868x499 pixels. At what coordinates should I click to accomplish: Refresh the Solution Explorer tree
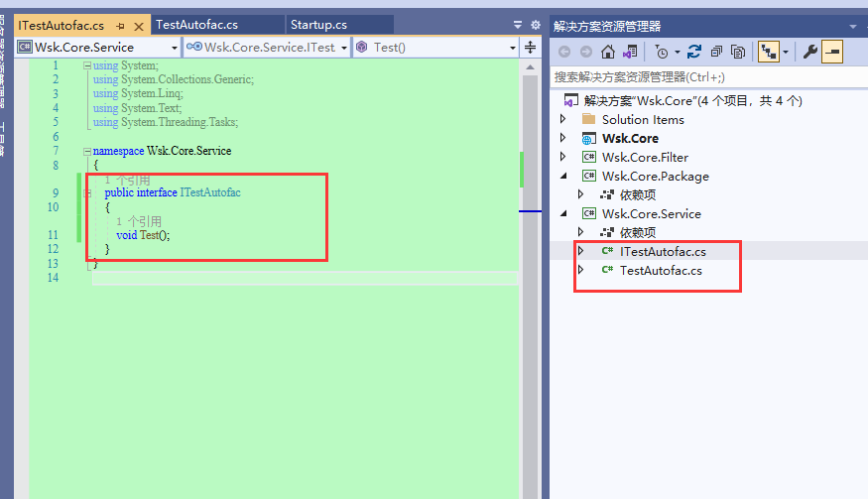[694, 52]
